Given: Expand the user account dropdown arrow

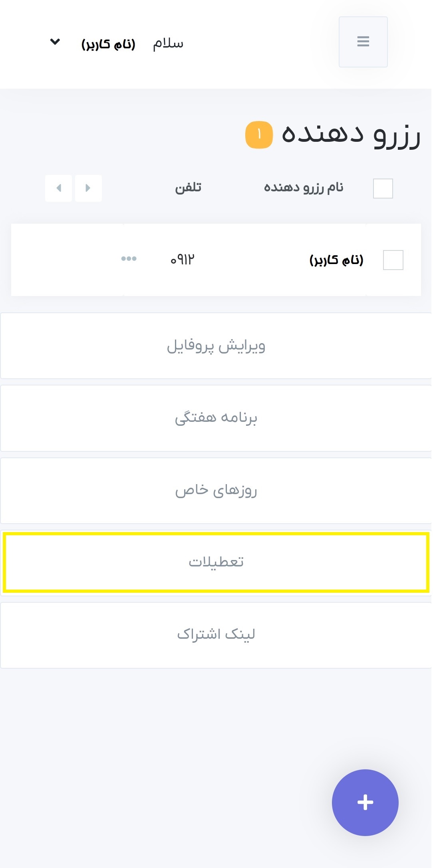Looking at the screenshot, I should pos(55,42).
